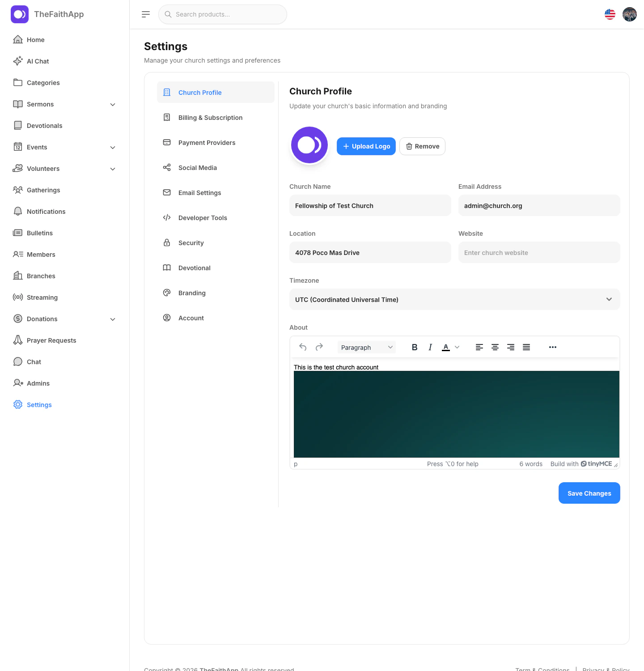Screen dimensions: 644x671
Task: Open the Developer Tools tab
Action: pos(216,217)
